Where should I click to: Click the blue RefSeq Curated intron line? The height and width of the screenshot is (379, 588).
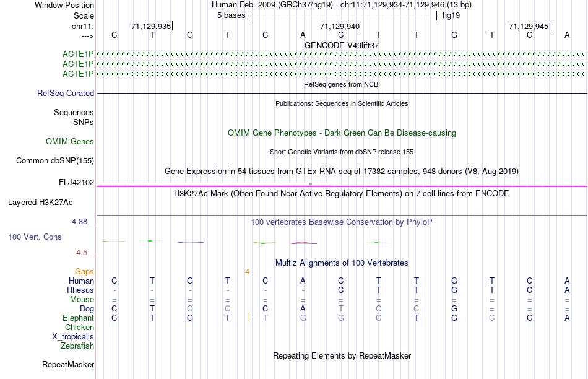click(342, 93)
